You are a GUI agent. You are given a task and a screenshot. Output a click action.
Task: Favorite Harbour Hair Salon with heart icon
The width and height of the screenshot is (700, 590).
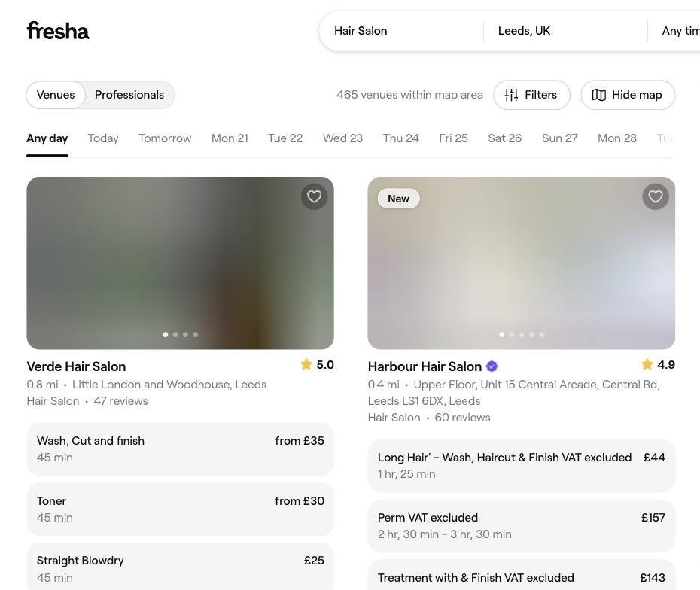[656, 196]
